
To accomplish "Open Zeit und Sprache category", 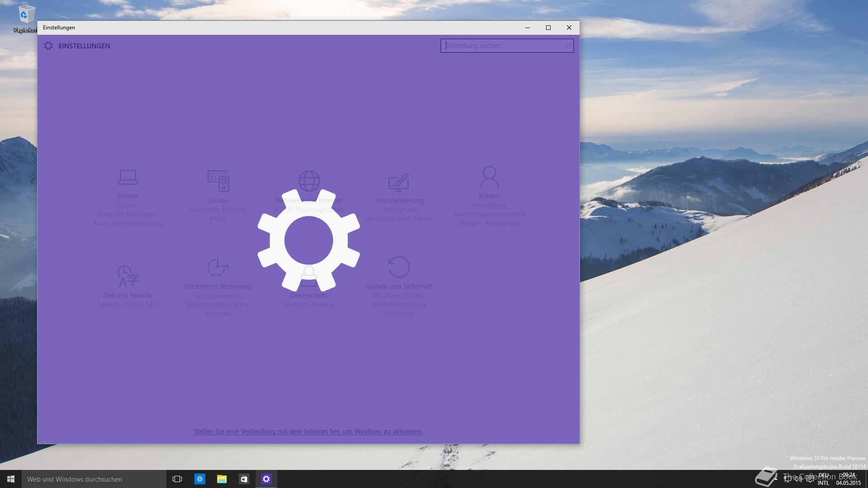I will (x=128, y=286).
